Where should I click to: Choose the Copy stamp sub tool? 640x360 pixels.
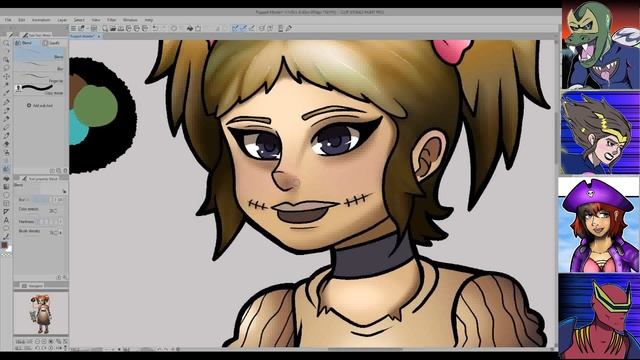tap(40, 90)
